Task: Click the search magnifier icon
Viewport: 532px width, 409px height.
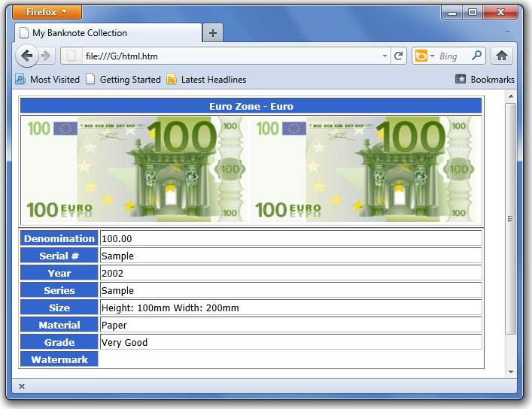Action: pos(476,56)
